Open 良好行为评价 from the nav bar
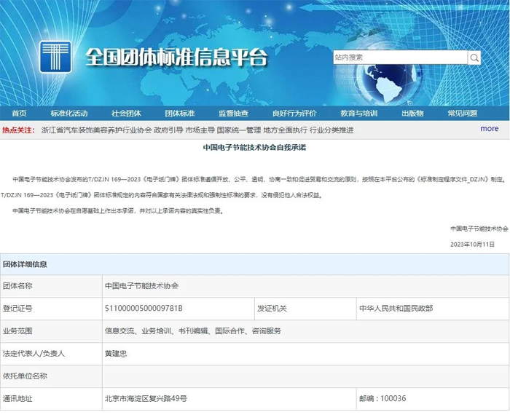Screen dimensions: 510x420 (294, 114)
